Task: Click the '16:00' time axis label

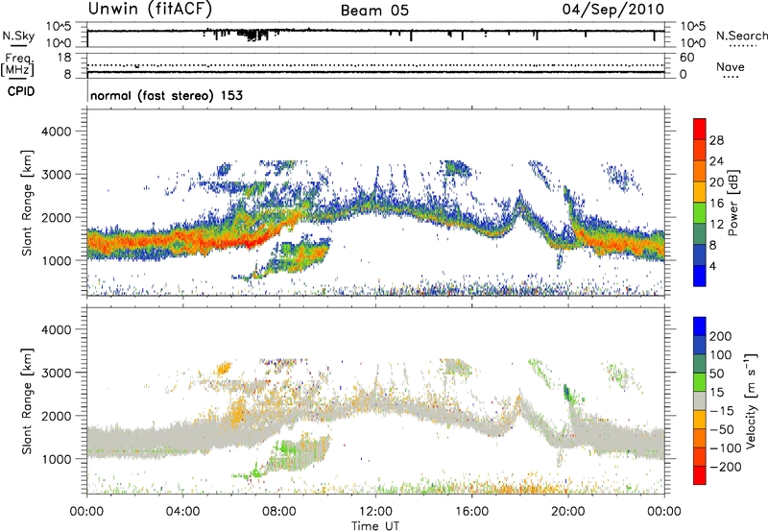Action: click(472, 512)
